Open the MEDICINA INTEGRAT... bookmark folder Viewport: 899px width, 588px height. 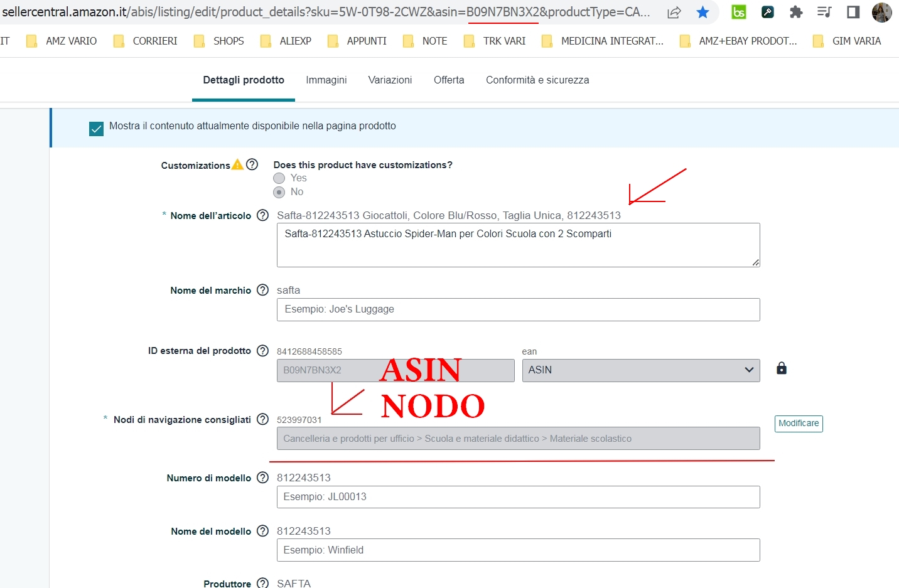tap(603, 41)
